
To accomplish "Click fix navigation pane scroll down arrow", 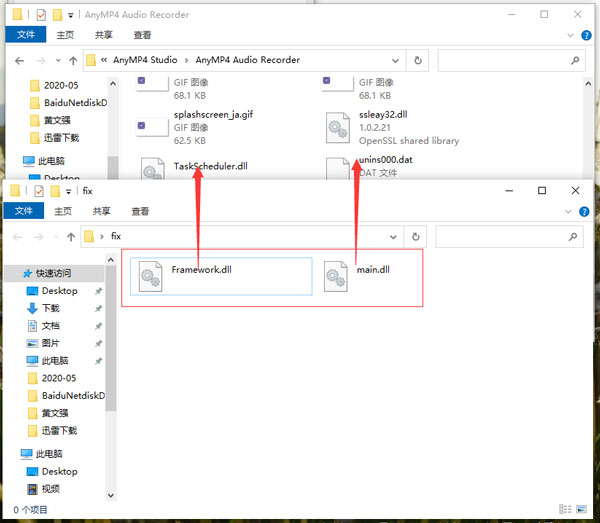I will click(111, 495).
